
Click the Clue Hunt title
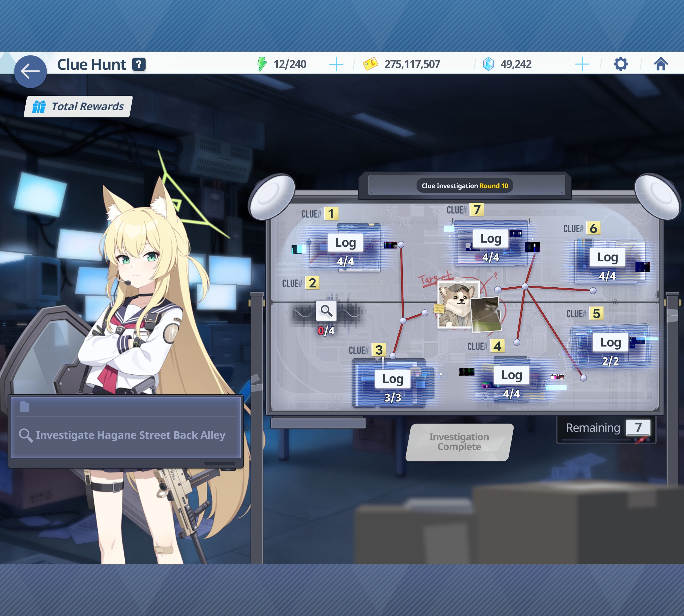[x=92, y=64]
